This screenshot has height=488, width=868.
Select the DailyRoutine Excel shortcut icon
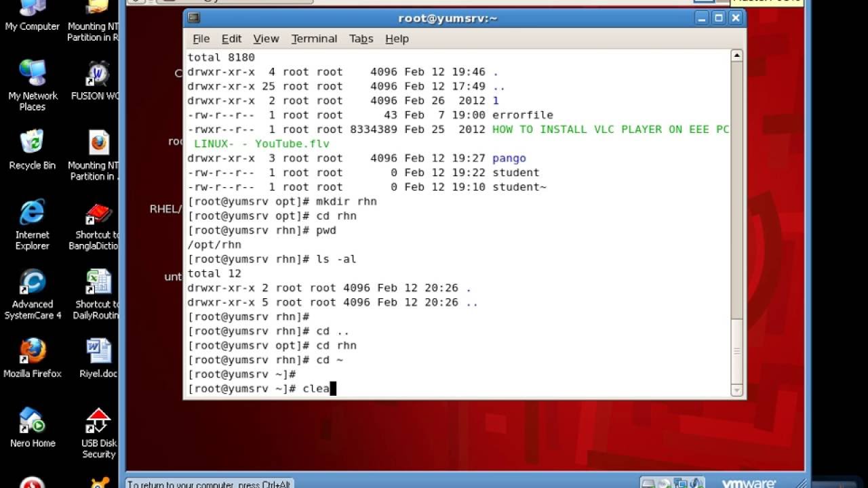pos(96,294)
